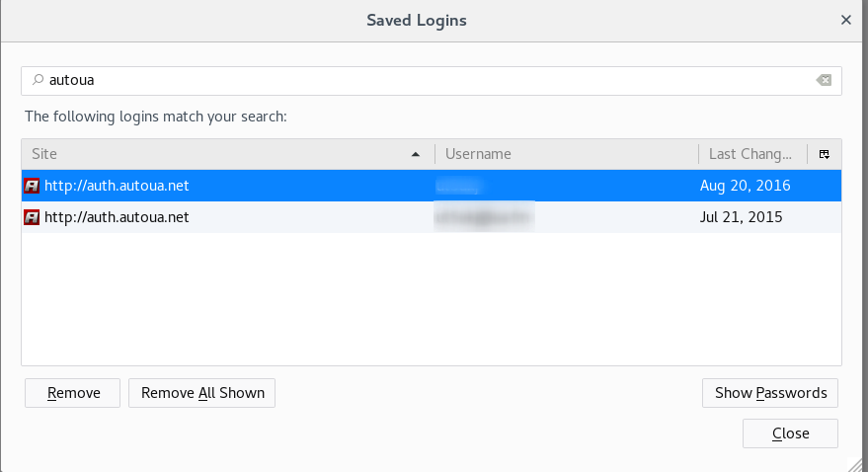This screenshot has height=472, width=868.
Task: Click the magnifier icon in the search box
Action: pos(38,80)
